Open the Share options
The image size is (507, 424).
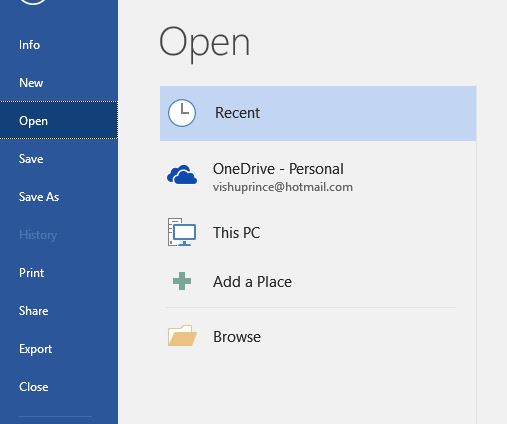point(34,311)
